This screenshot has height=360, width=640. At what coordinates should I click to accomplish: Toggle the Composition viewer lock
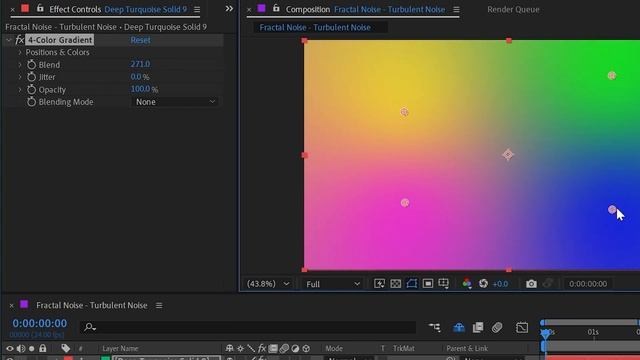click(276, 9)
